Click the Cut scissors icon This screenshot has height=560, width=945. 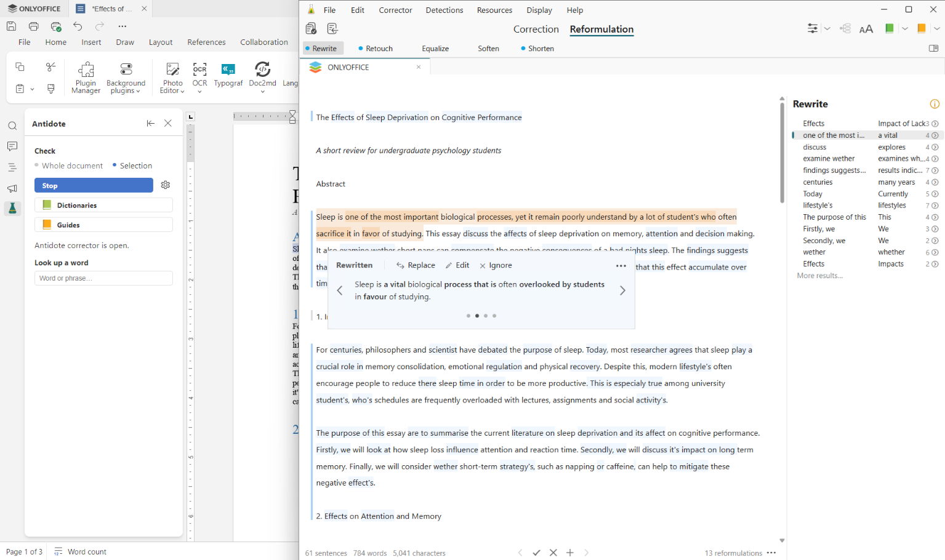pyautogui.click(x=51, y=66)
